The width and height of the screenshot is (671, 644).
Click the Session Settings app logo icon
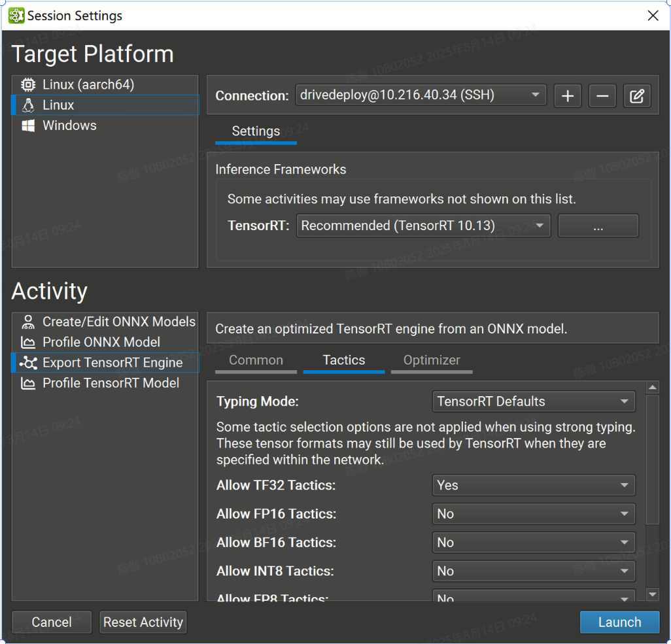(16, 16)
